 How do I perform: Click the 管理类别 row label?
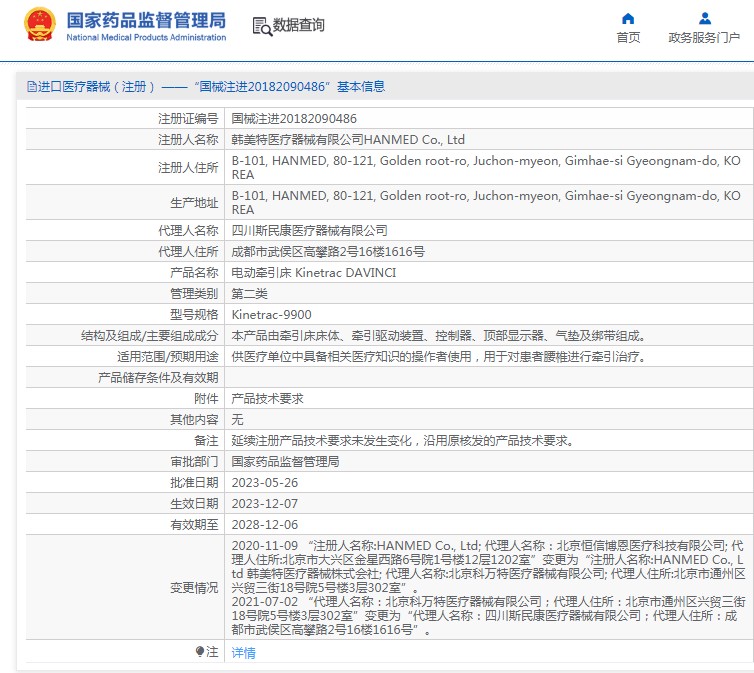point(194,294)
